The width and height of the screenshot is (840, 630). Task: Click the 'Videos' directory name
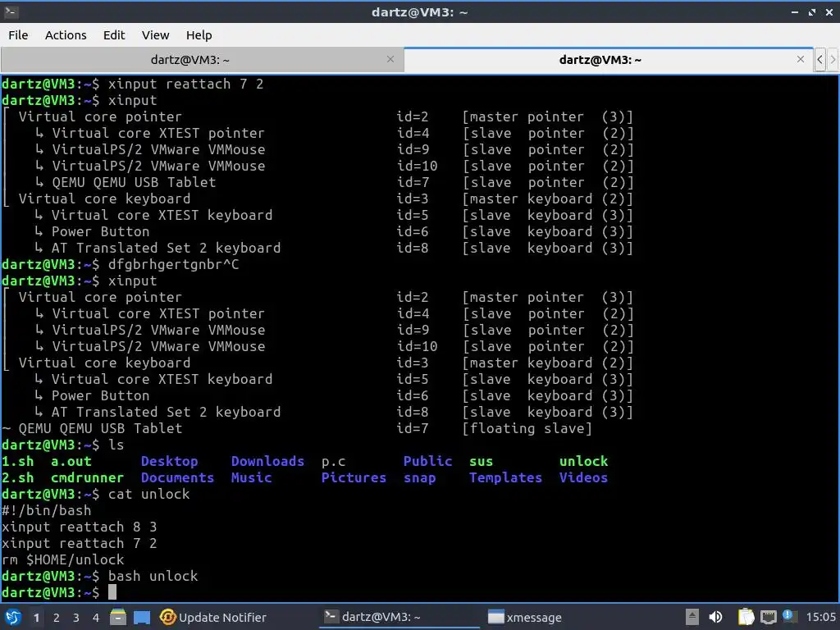tap(583, 477)
